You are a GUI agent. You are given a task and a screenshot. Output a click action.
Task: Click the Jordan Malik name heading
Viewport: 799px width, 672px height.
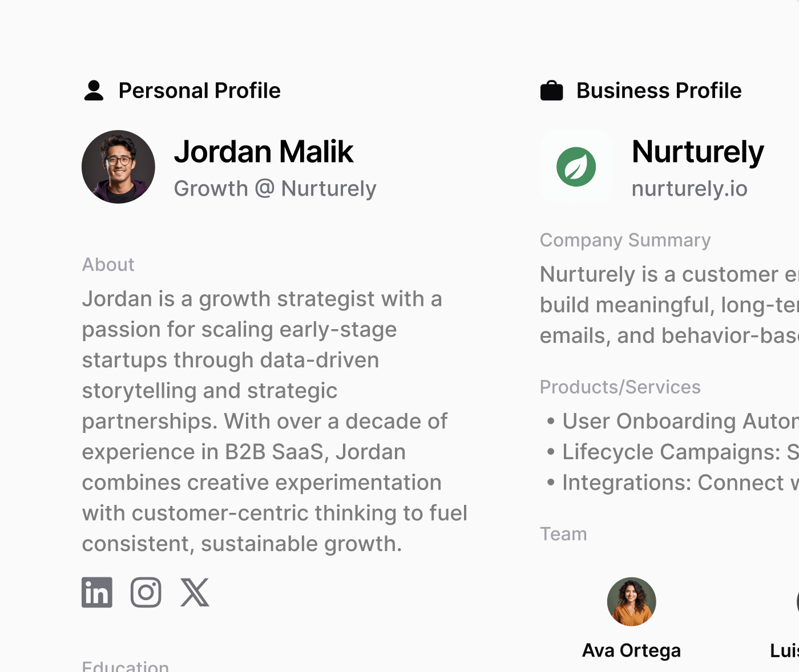[x=264, y=152]
